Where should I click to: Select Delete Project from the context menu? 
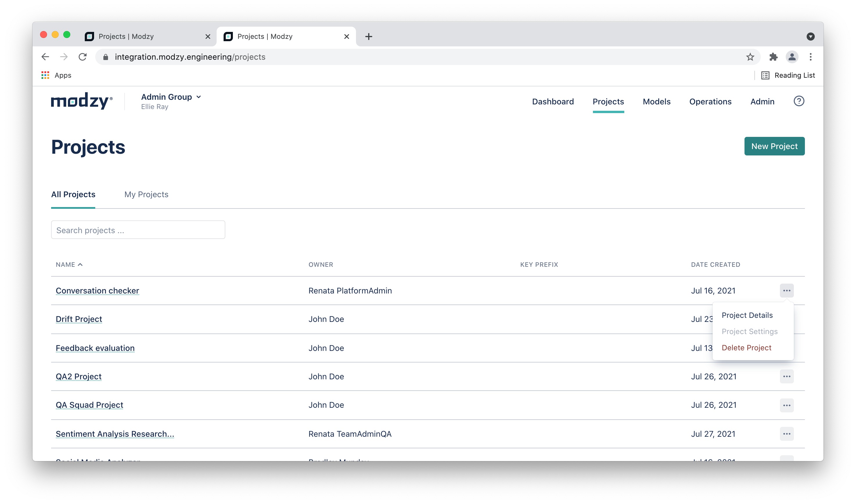[746, 347]
